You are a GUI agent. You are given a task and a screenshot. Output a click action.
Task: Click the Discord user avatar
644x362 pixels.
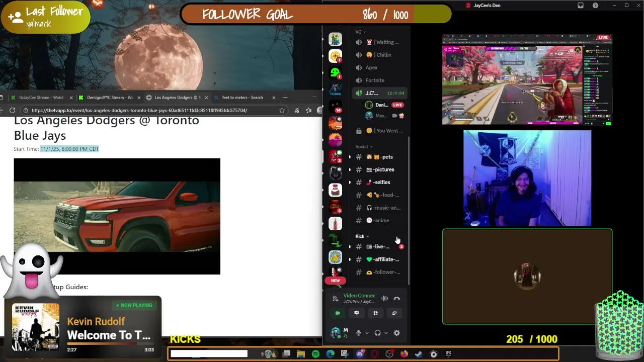[336, 333]
